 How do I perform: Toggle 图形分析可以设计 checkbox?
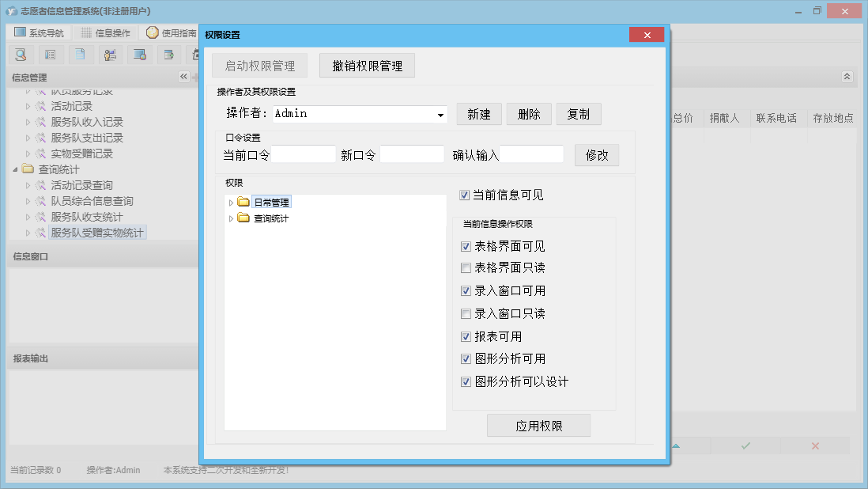[466, 381]
